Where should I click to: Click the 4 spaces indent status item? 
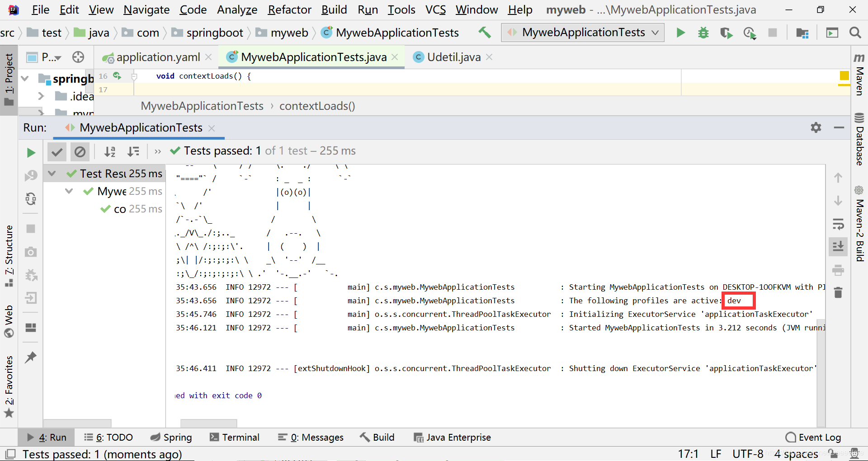[x=796, y=454]
